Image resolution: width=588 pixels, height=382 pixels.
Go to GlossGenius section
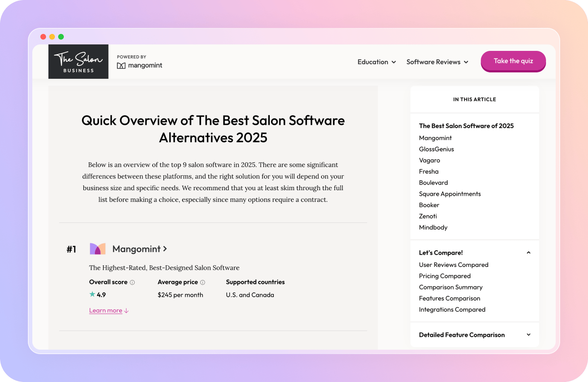(437, 149)
